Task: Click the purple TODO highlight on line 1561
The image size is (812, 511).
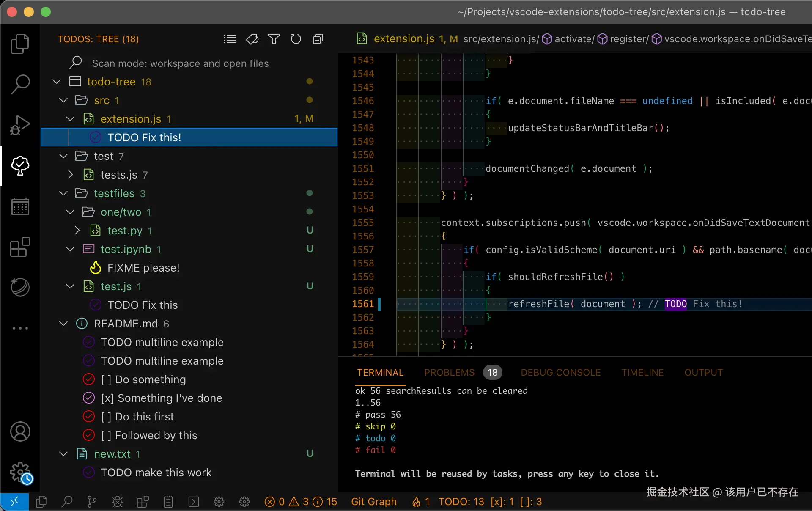Action: [675, 304]
